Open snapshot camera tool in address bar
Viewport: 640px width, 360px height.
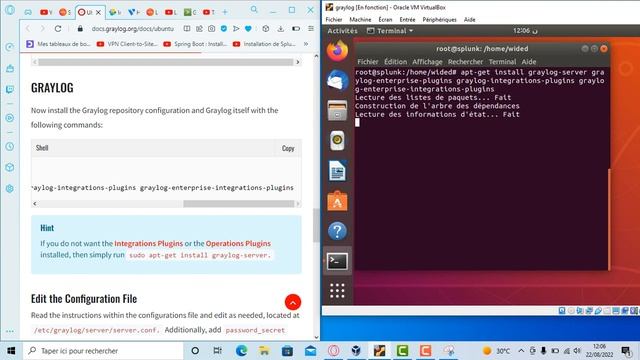point(211,29)
